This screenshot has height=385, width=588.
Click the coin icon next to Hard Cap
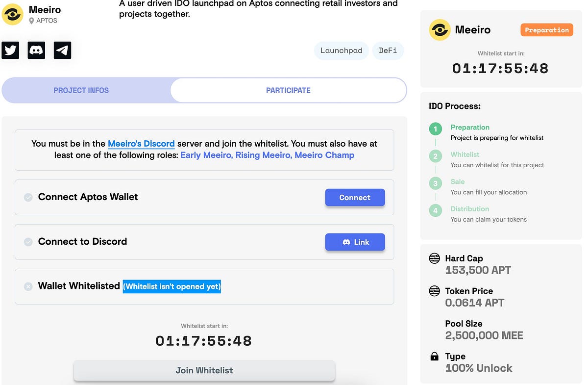pos(434,258)
